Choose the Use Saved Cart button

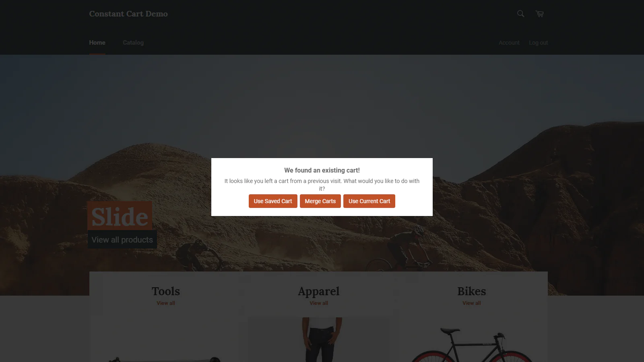point(273,201)
